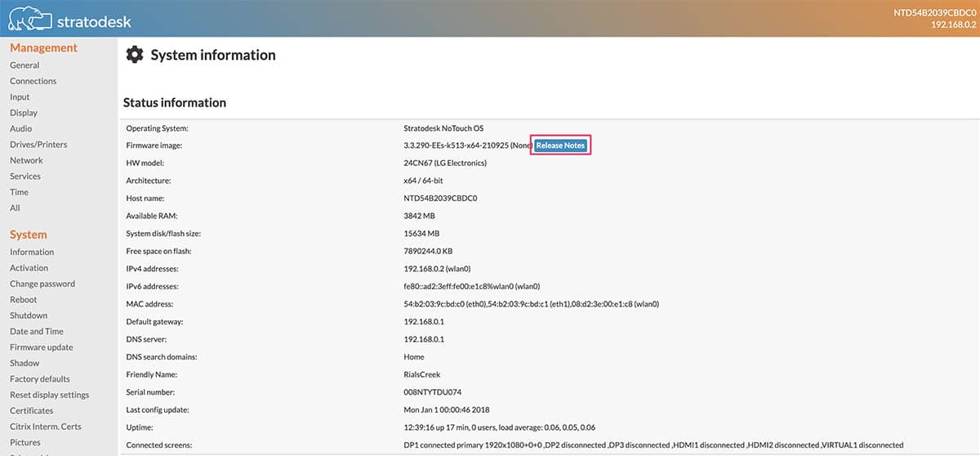Viewport: 980px width, 456px height.
Task: Click the HW model value 24CN67 (LG Electronics)
Action: (445, 163)
